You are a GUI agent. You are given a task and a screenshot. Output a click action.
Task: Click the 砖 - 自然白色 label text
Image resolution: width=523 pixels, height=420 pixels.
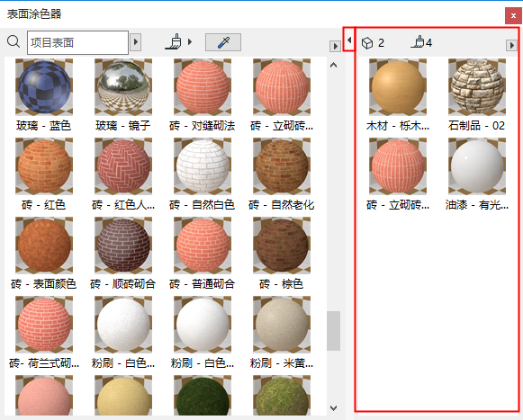click(x=203, y=205)
